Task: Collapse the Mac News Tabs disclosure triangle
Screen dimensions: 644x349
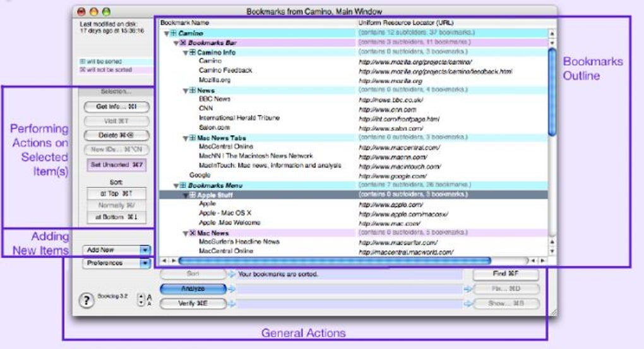Action: (x=185, y=138)
